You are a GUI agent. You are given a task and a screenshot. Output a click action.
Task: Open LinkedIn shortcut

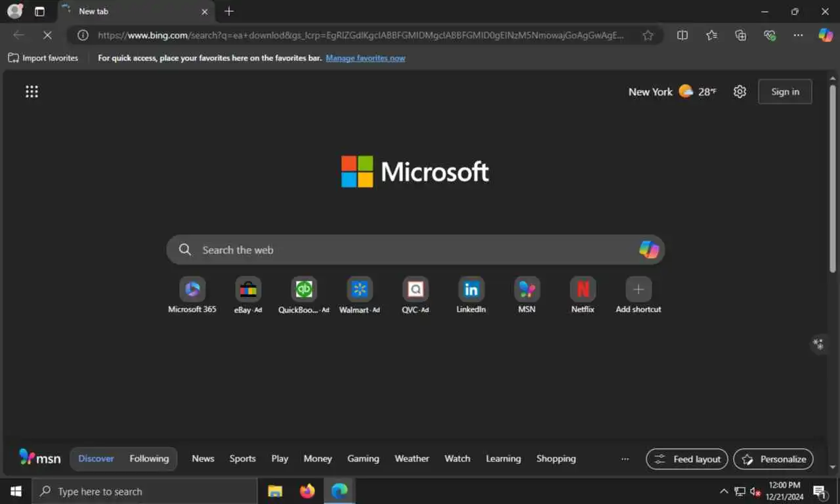(x=471, y=295)
